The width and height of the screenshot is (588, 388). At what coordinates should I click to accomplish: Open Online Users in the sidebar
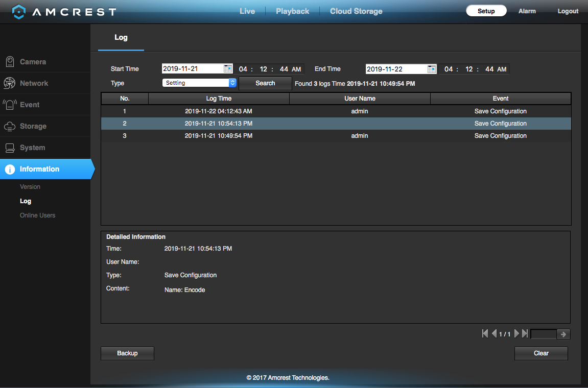tap(37, 215)
